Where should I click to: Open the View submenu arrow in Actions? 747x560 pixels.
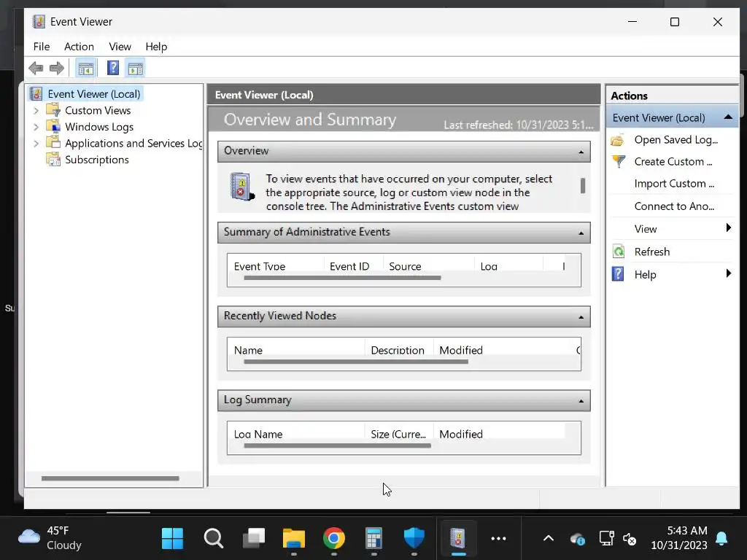(729, 227)
